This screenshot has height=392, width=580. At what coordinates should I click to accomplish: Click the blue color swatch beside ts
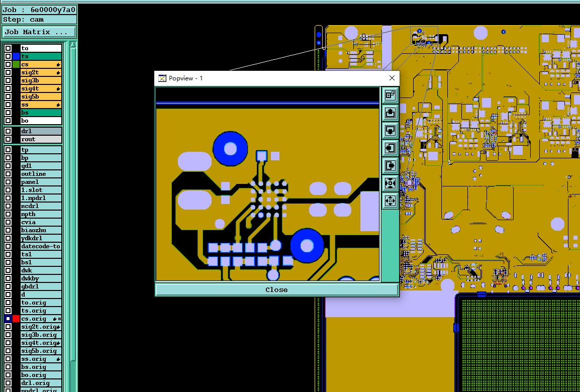(x=16, y=56)
